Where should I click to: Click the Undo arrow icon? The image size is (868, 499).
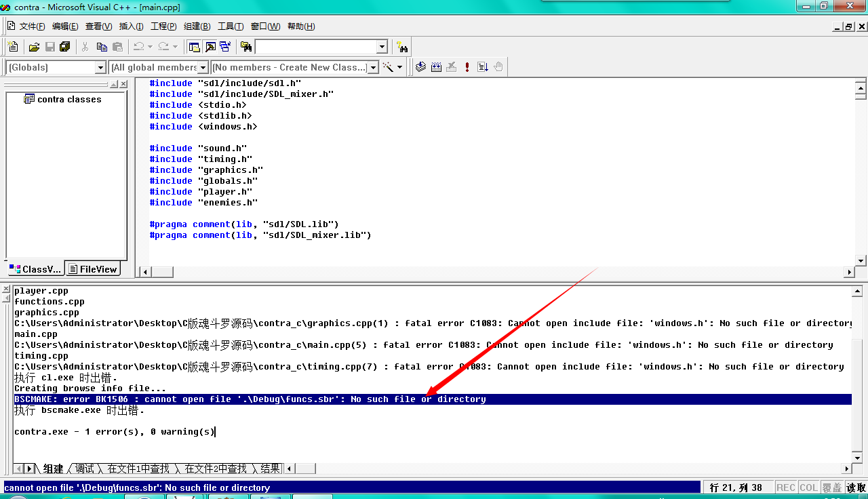pyautogui.click(x=138, y=47)
